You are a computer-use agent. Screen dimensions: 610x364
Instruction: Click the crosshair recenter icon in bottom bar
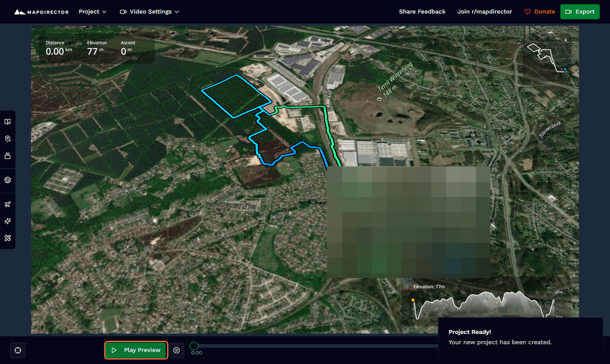click(18, 350)
